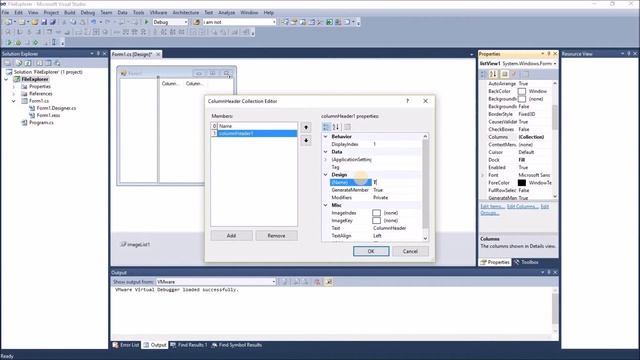This screenshot has height=360, width=640.
Task: Click the (Name) value field in the Collection Editor
Action: click(397, 182)
